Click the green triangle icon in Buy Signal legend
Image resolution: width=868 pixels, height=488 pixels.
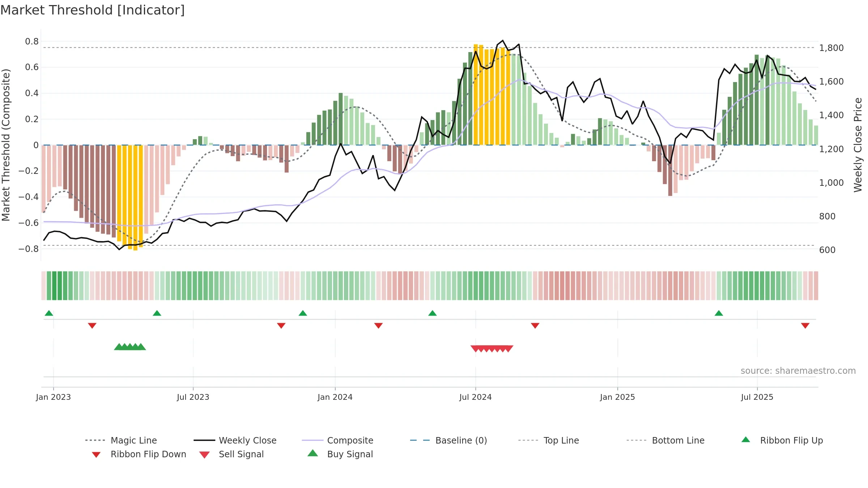click(312, 453)
